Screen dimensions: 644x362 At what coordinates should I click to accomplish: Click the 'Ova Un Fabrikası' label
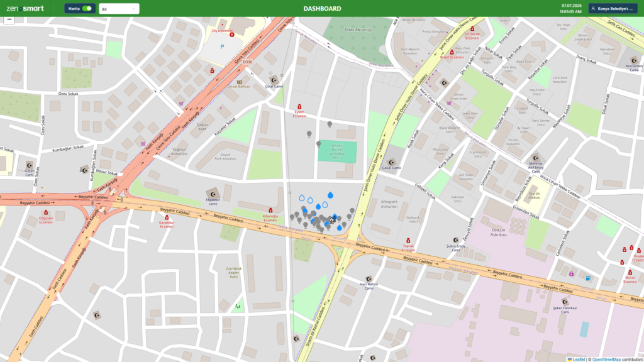[498, 233]
